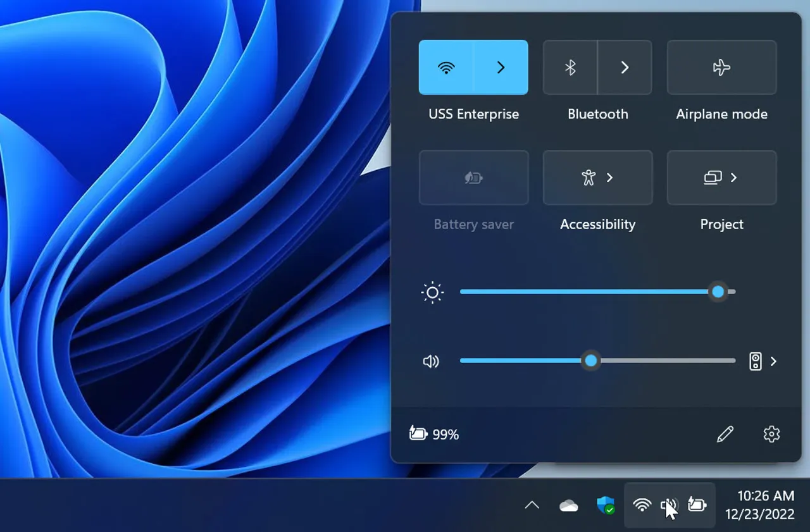Open the Project display options tile
This screenshot has height=532, width=810.
pyautogui.click(x=721, y=178)
